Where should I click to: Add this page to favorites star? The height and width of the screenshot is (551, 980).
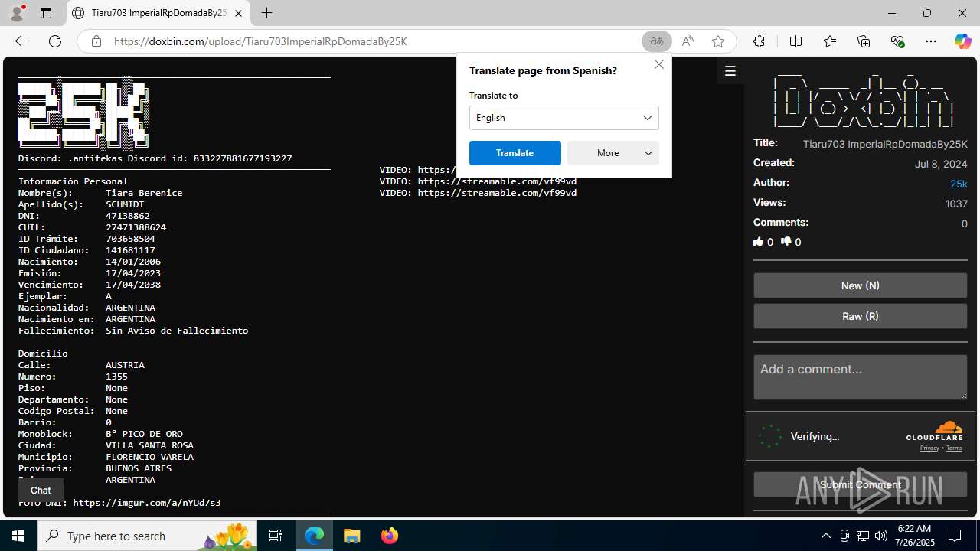[x=718, y=41]
